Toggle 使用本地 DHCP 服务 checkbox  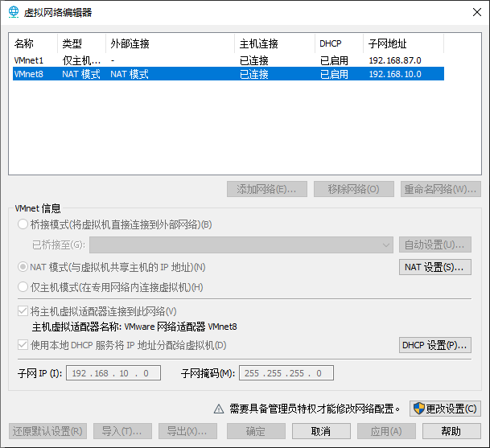tap(23, 345)
